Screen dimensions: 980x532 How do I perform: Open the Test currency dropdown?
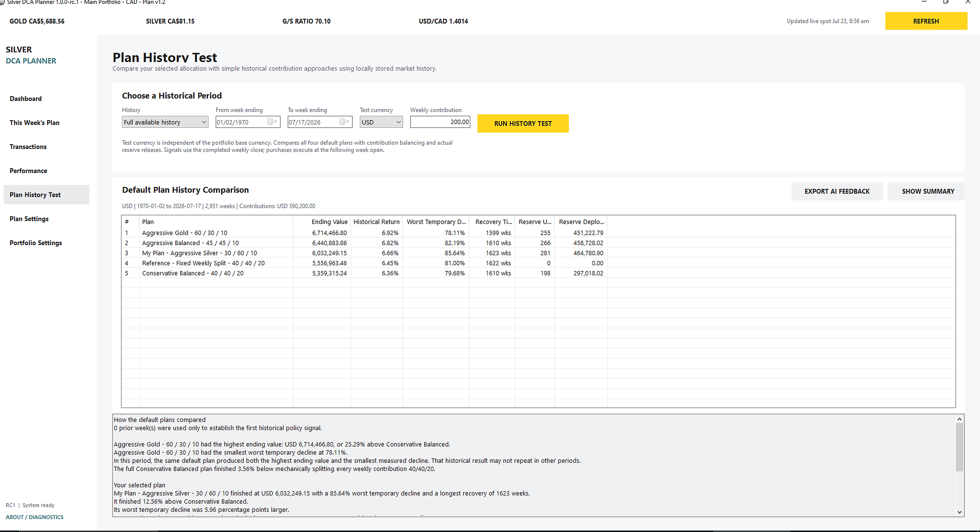tap(381, 122)
